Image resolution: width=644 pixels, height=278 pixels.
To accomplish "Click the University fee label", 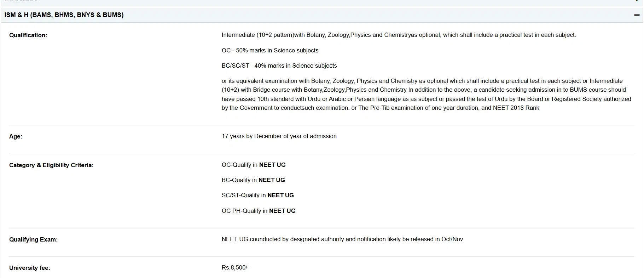I will (30, 268).
